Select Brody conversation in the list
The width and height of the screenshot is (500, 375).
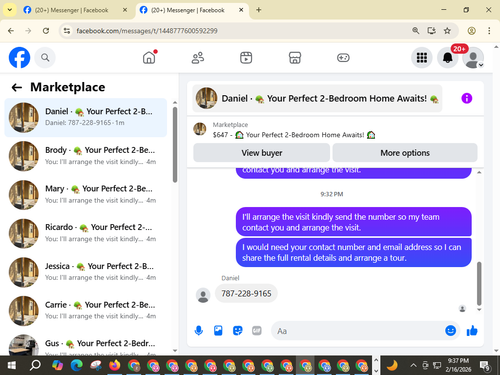click(x=86, y=156)
